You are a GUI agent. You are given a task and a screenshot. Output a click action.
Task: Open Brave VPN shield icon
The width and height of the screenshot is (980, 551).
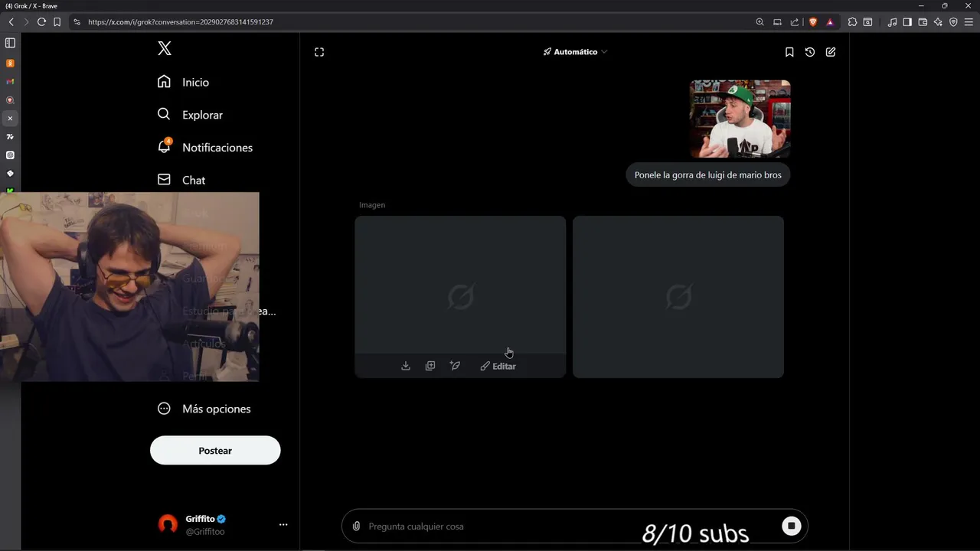click(x=953, y=22)
